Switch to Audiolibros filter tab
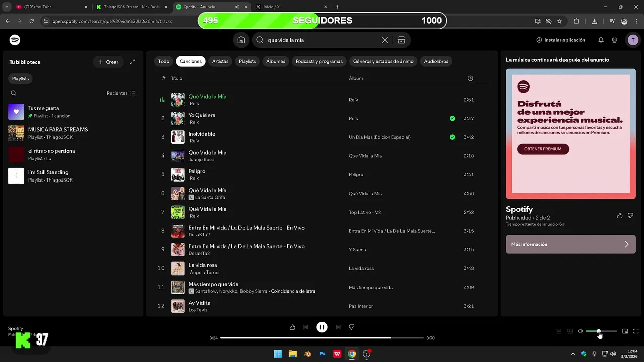This screenshot has height=362, width=644. [436, 61]
